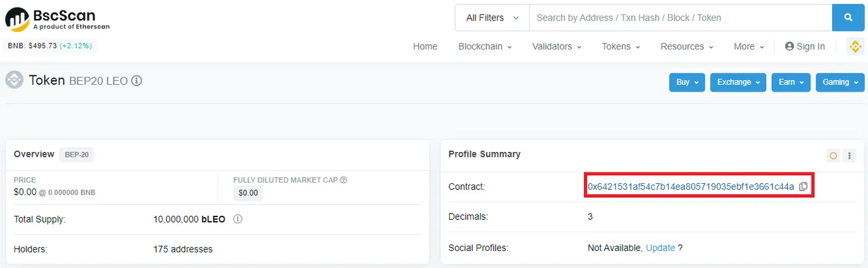This screenshot has width=868, height=268.
Task: Open the All Filters dropdown
Action: (x=492, y=18)
